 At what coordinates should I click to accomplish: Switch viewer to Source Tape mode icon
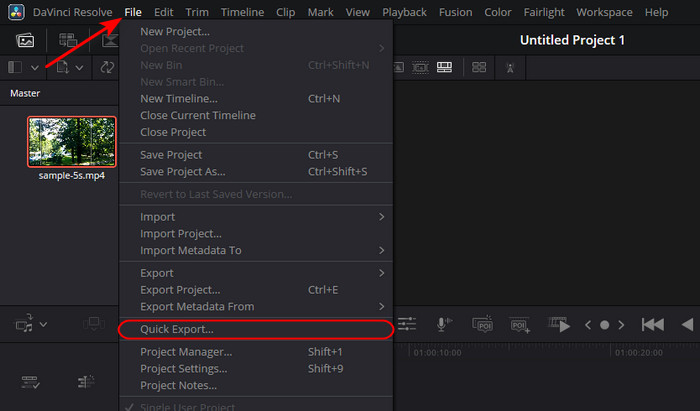[420, 67]
